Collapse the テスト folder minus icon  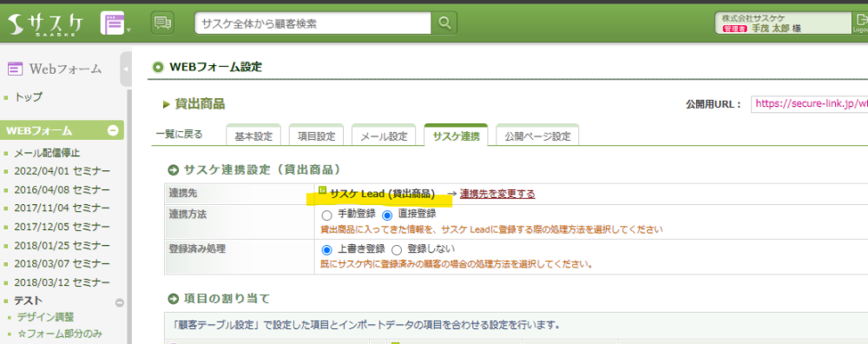(x=119, y=302)
